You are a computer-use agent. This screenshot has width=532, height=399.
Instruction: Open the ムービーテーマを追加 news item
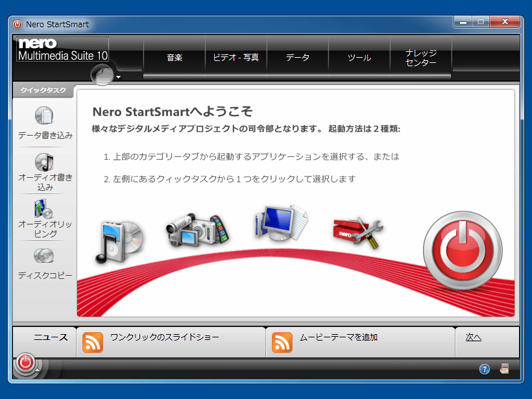click(339, 337)
